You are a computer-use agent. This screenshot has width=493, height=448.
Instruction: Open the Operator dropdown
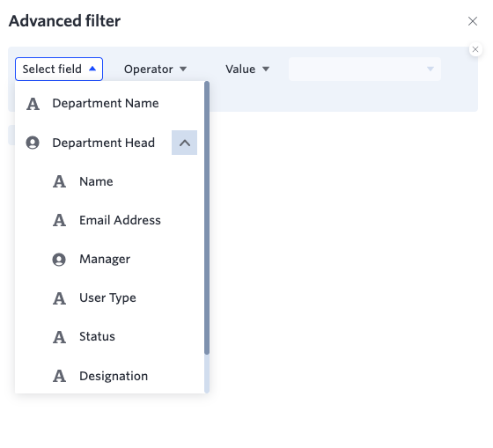coord(155,70)
